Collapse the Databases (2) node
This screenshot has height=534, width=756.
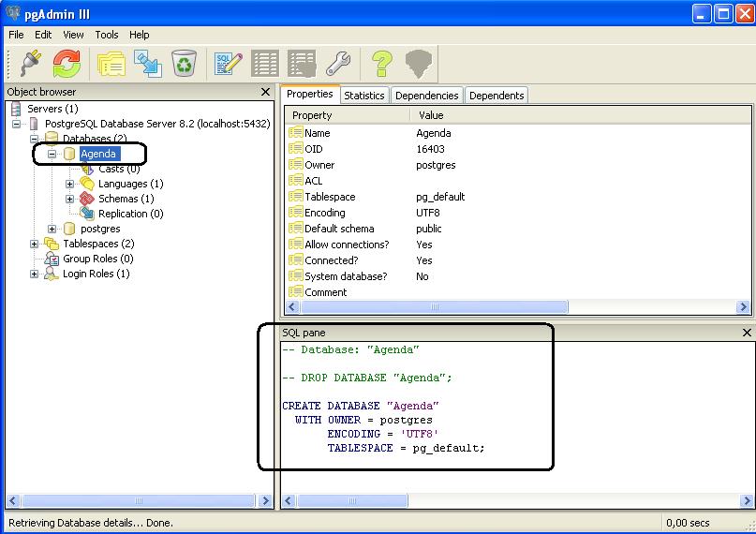(35, 139)
